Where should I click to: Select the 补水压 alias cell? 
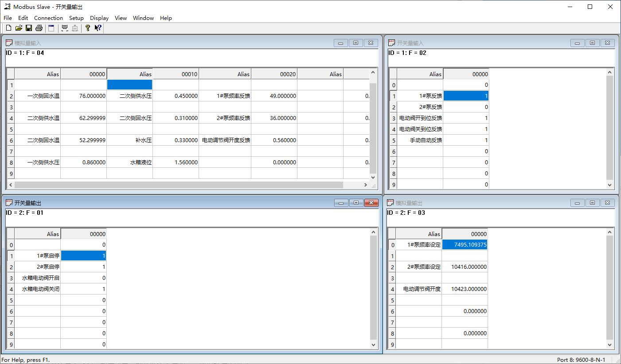tap(129, 140)
